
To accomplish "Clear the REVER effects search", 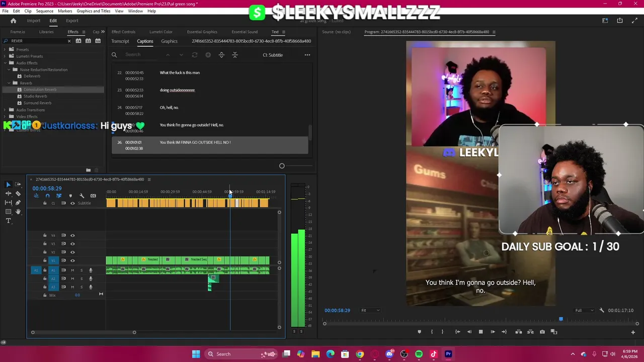I will [69, 41].
